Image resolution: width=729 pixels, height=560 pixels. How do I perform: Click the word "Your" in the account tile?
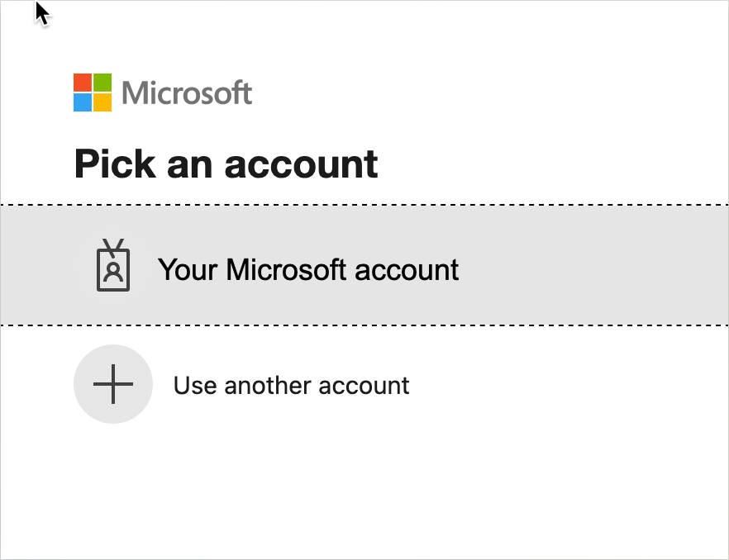click(x=188, y=269)
